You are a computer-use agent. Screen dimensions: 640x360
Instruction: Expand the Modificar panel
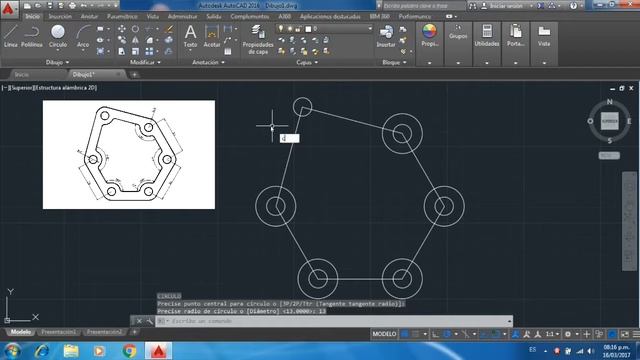point(145,62)
